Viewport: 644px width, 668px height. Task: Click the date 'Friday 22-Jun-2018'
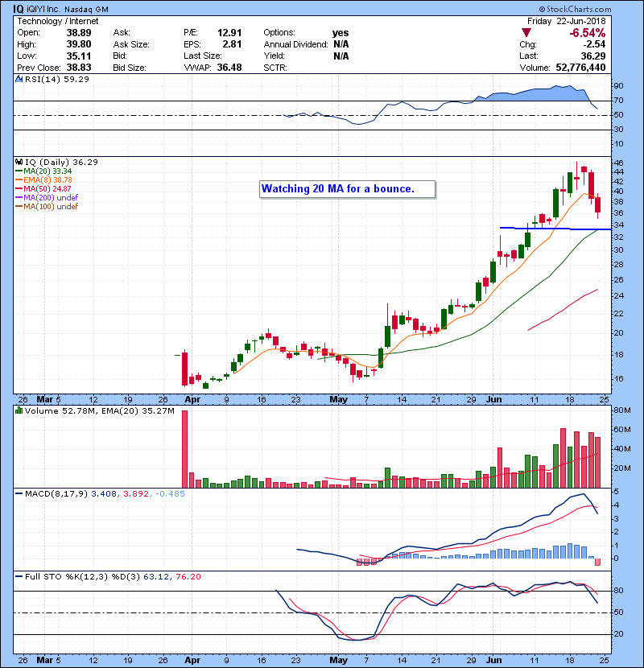pos(567,21)
